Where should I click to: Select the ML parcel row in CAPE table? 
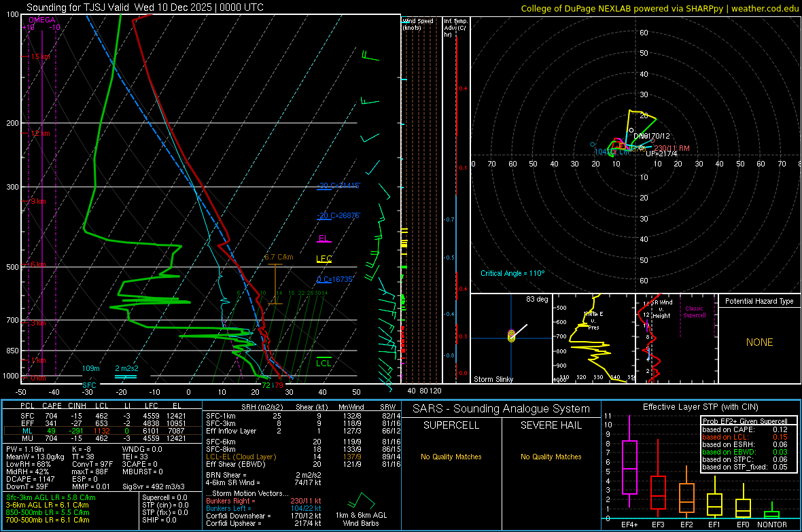point(102,431)
